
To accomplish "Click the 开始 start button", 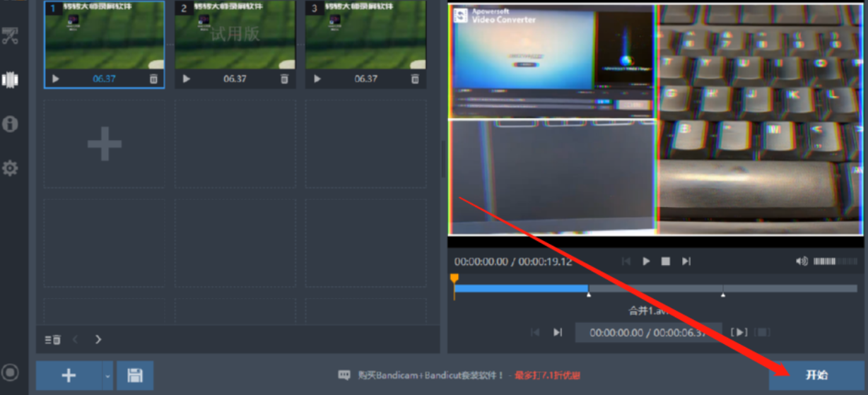I will [x=816, y=375].
